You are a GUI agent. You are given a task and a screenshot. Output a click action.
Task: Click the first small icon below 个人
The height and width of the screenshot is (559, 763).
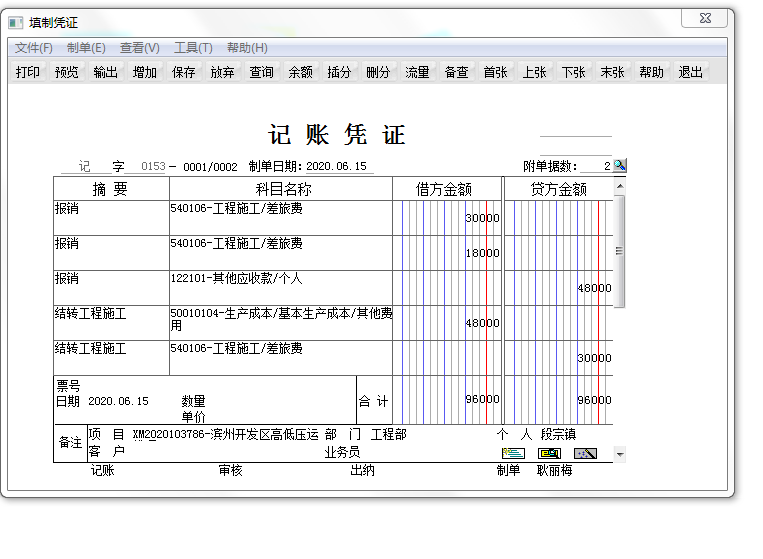tap(513, 453)
